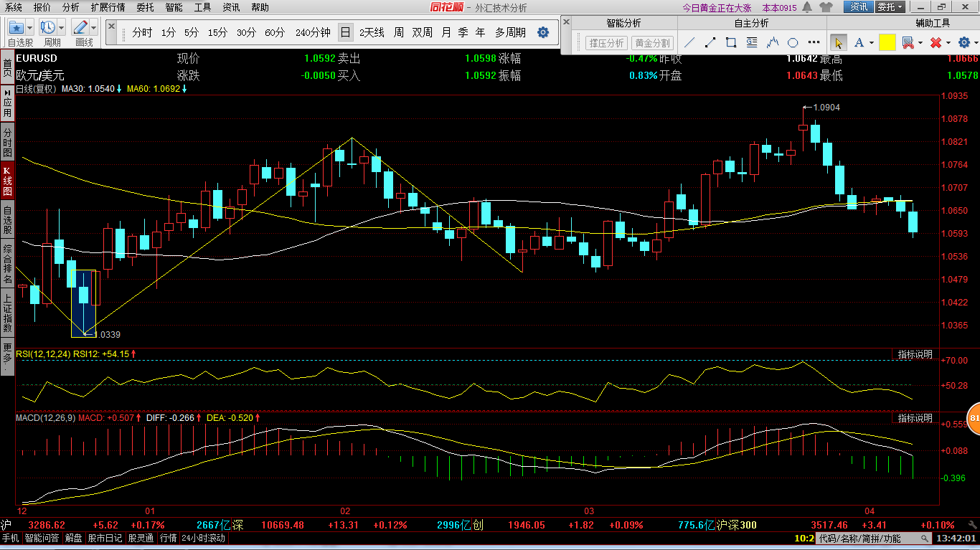Click the notification bell icon

click(x=807, y=7)
